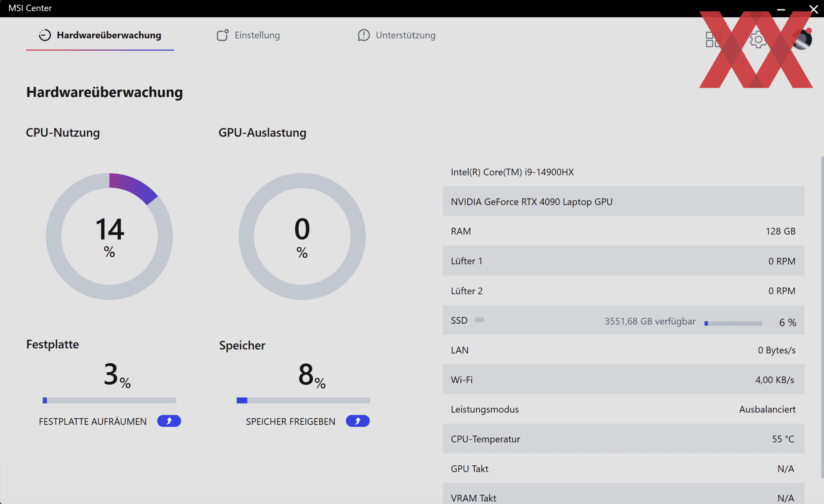Click the small SSD drive indicator icon
The height and width of the screenshot is (504, 824).
tap(479, 320)
